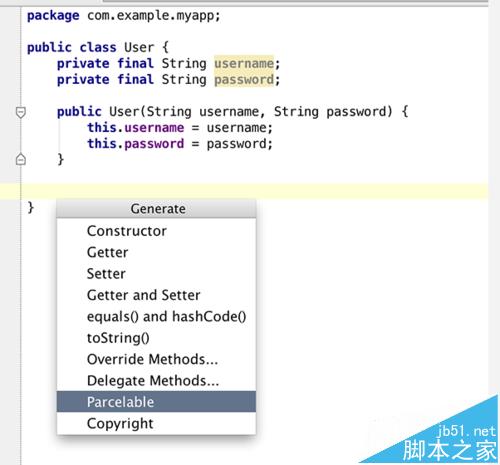Generate equals() and hashCode()

[156, 316]
